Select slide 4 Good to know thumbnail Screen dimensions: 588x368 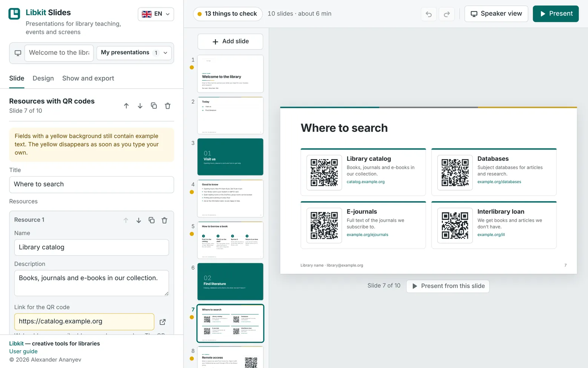pyautogui.click(x=230, y=199)
